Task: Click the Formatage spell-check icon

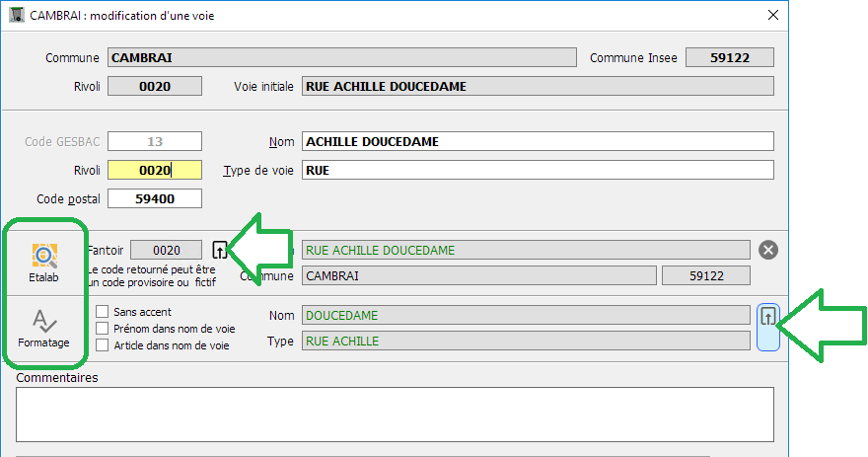Action: (x=44, y=322)
